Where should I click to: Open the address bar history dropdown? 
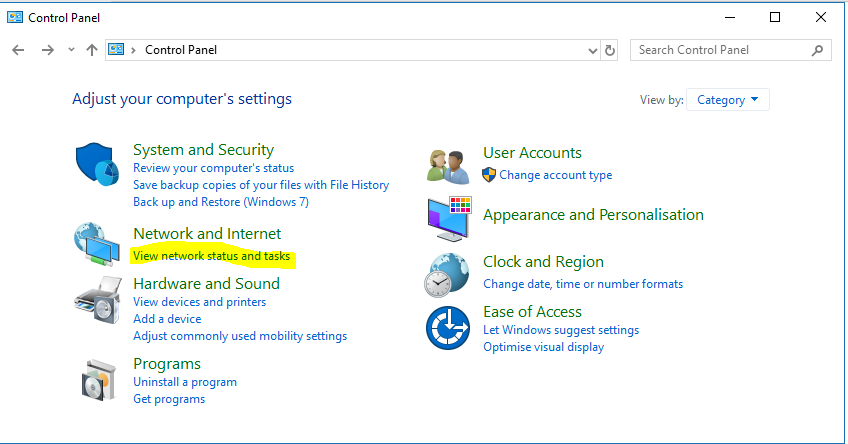[x=593, y=51]
